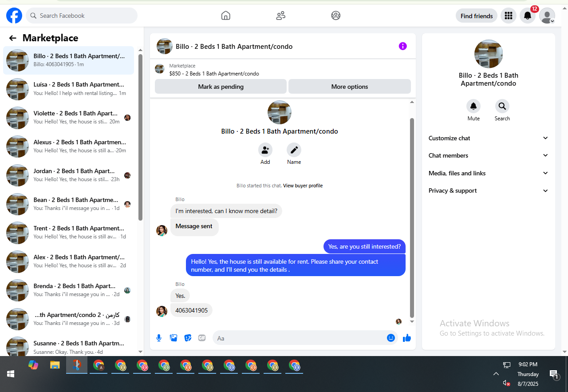Click the "Message sent" bubble

click(x=194, y=227)
